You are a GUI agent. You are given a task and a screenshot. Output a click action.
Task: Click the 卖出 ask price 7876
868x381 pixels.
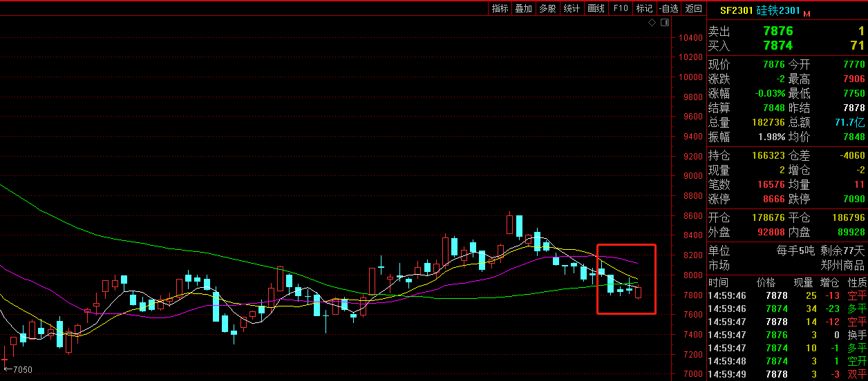[x=777, y=31]
